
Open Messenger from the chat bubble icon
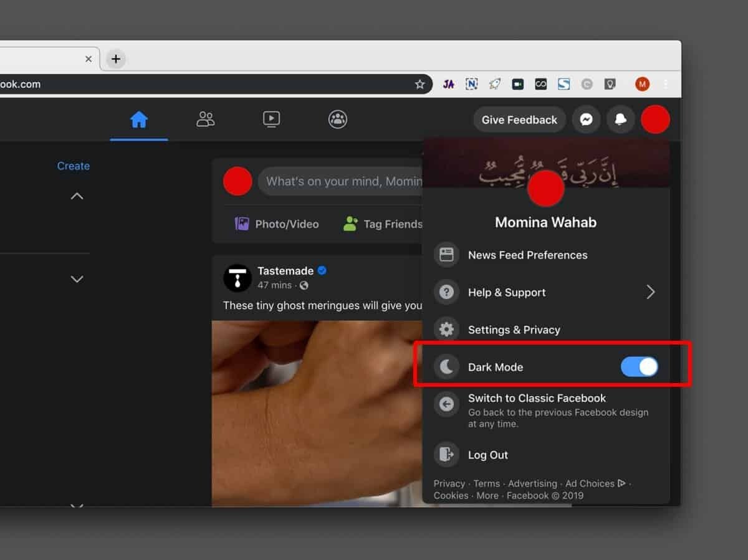point(586,120)
